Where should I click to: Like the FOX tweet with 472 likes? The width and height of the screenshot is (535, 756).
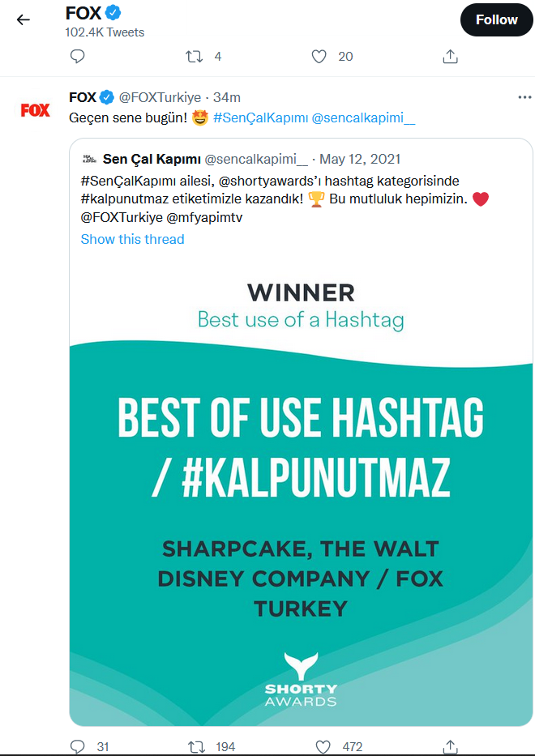[323, 746]
